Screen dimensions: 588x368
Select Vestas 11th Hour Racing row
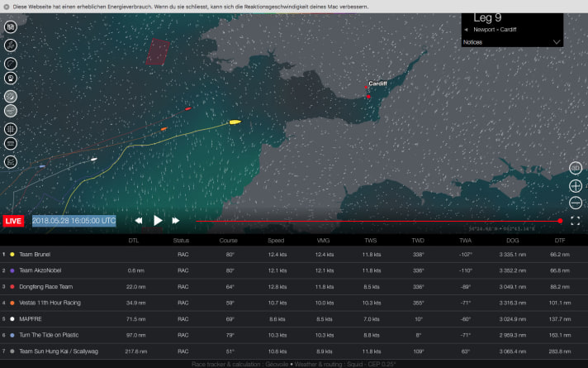[x=294, y=303]
